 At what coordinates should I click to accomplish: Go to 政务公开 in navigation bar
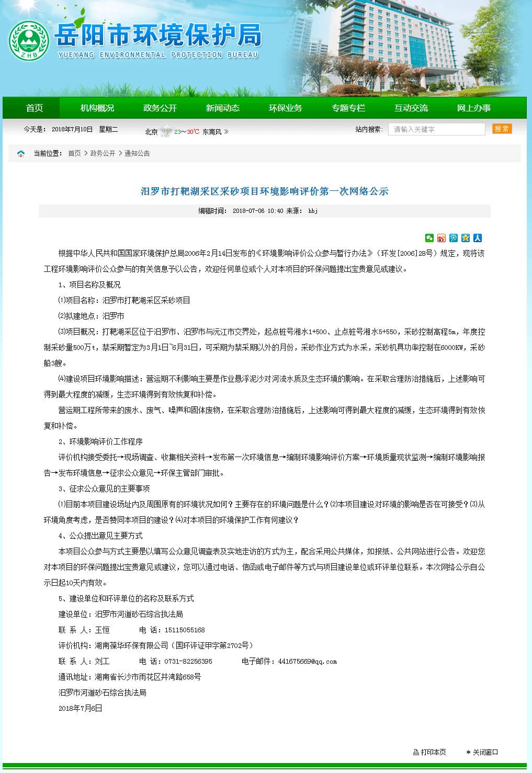point(160,108)
